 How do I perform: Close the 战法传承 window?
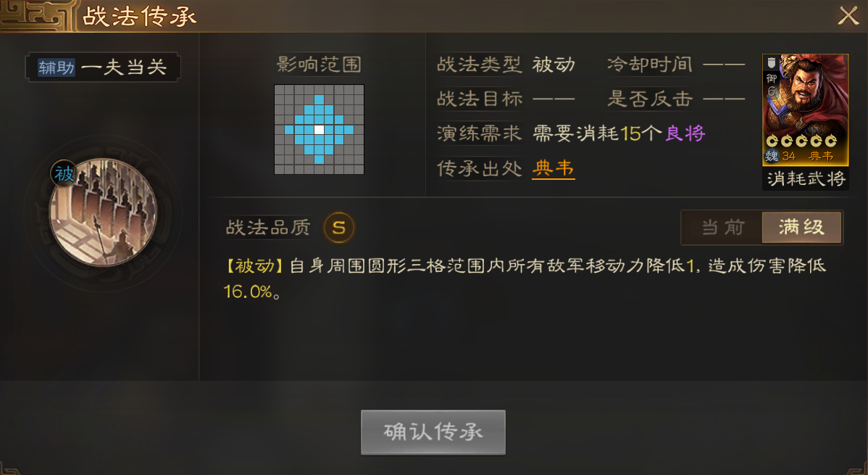(x=848, y=16)
